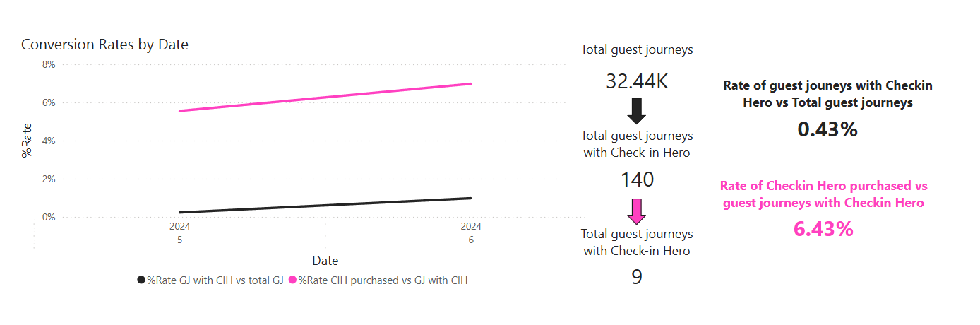Click the 0.43% rate card value

[x=827, y=129]
